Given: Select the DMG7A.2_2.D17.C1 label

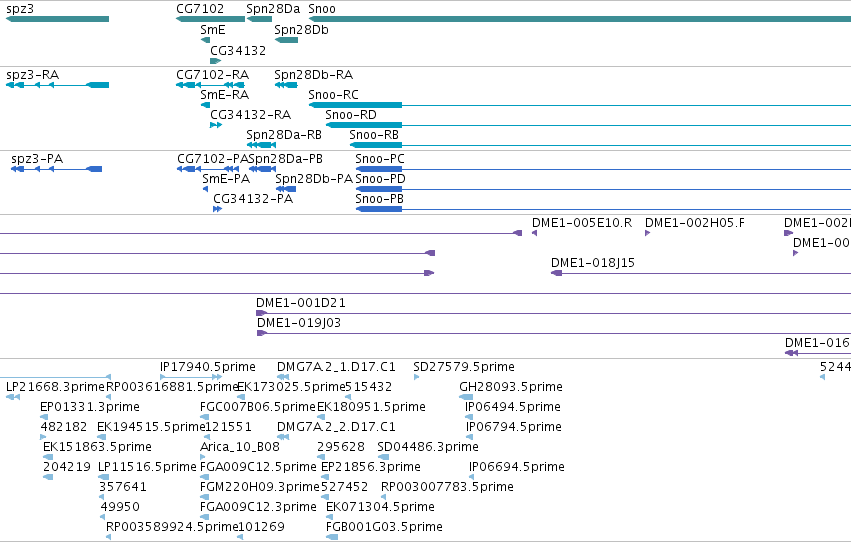Looking at the screenshot, I should tap(336, 427).
